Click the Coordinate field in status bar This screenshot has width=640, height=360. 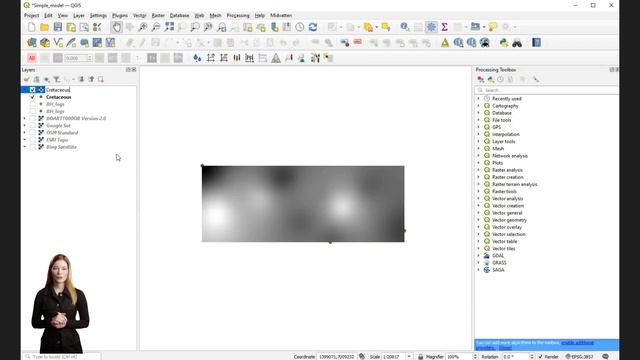tap(337, 357)
